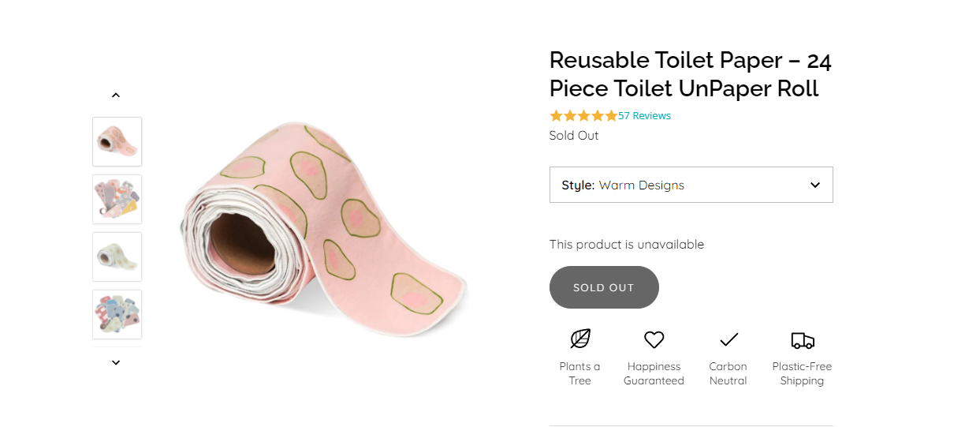The height and width of the screenshot is (427, 980).
Task: Click the five-star rating icons
Action: tap(583, 116)
